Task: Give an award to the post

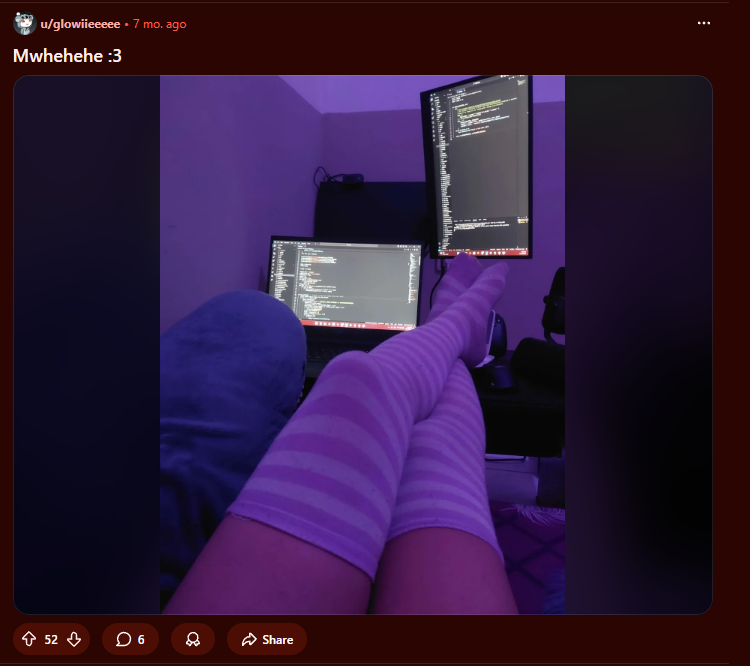Action: pyautogui.click(x=193, y=639)
